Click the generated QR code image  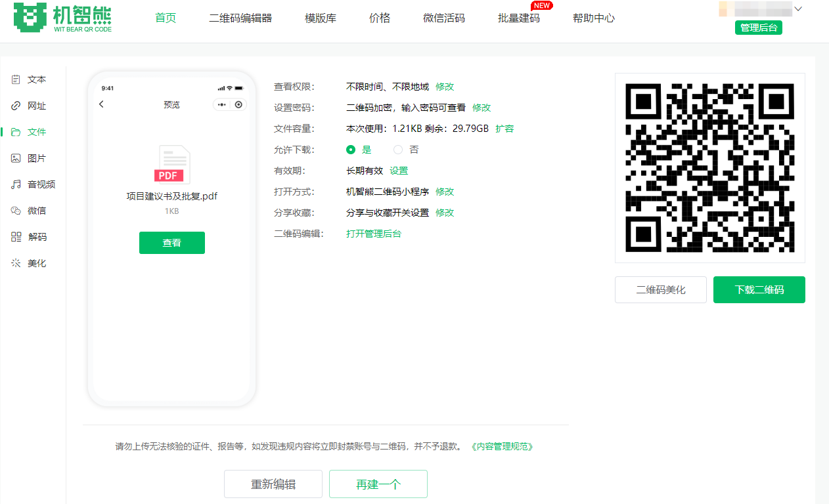point(709,168)
